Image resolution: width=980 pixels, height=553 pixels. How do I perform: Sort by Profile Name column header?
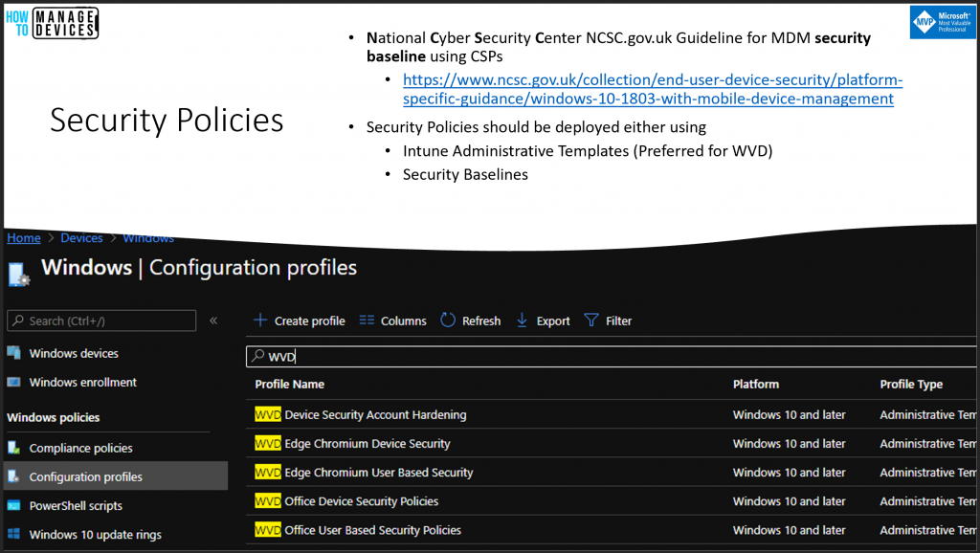pyautogui.click(x=289, y=385)
